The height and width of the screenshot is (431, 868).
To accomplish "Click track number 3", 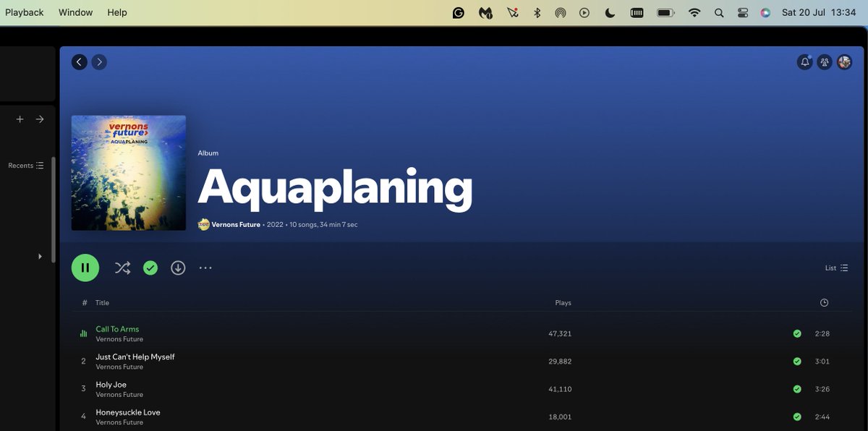I will click(83, 389).
